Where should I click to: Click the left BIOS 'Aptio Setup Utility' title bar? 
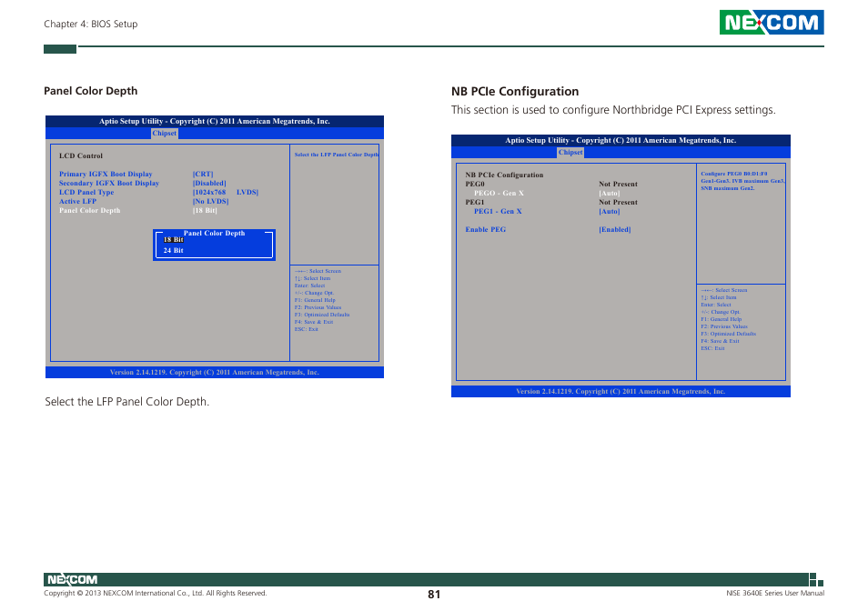point(214,121)
